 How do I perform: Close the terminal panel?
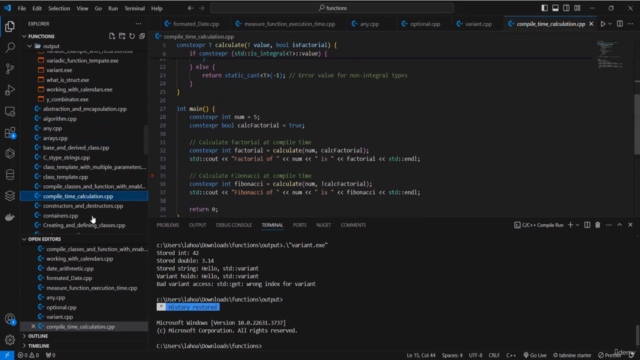pos(630,225)
